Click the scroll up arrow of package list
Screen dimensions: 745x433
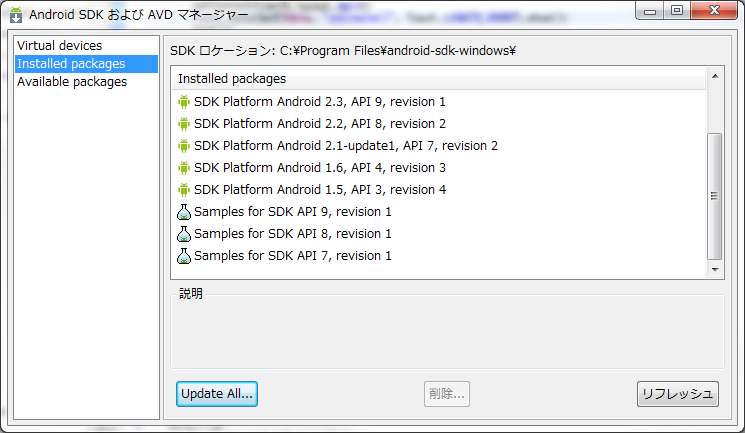click(x=715, y=77)
